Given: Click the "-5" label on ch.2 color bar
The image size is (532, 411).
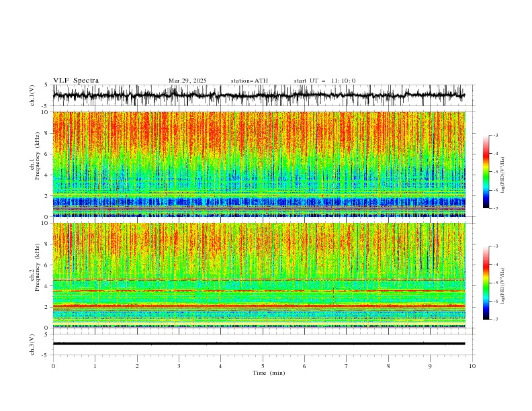Looking at the screenshot, I should 496,283.
